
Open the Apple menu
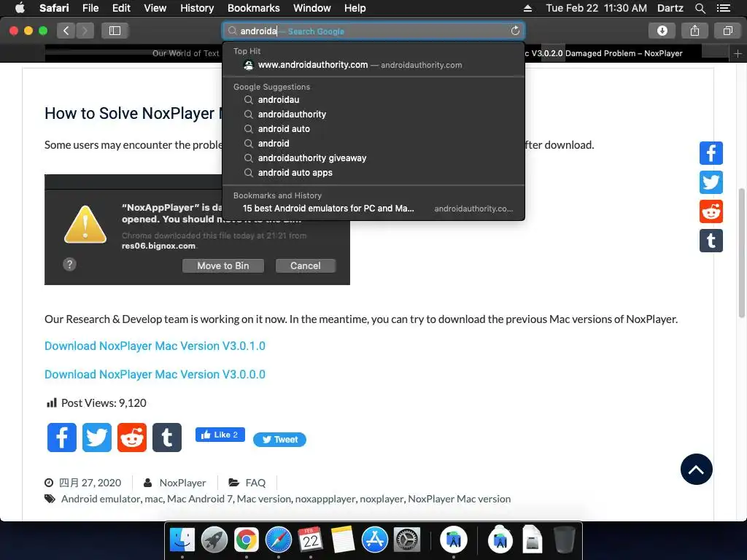[20, 8]
